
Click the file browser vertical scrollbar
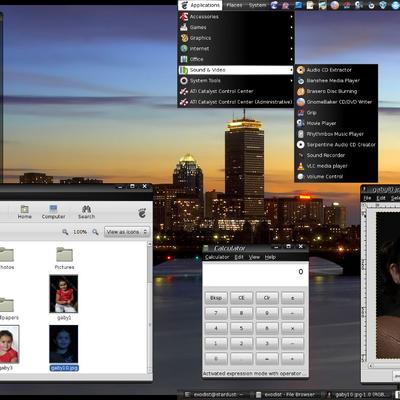[x=150, y=308]
